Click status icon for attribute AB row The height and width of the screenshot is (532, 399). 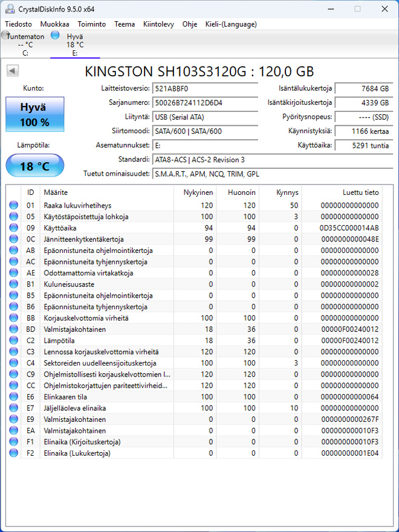pyautogui.click(x=13, y=250)
